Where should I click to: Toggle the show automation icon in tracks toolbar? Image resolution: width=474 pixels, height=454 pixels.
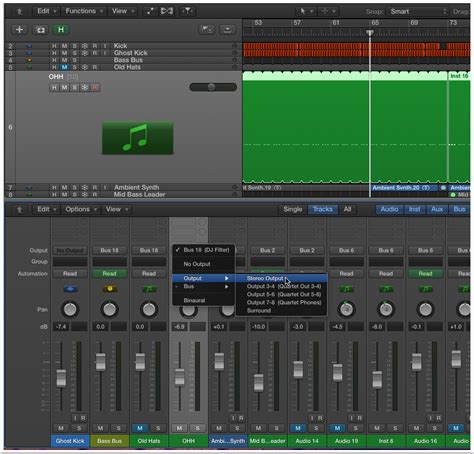coord(150,11)
